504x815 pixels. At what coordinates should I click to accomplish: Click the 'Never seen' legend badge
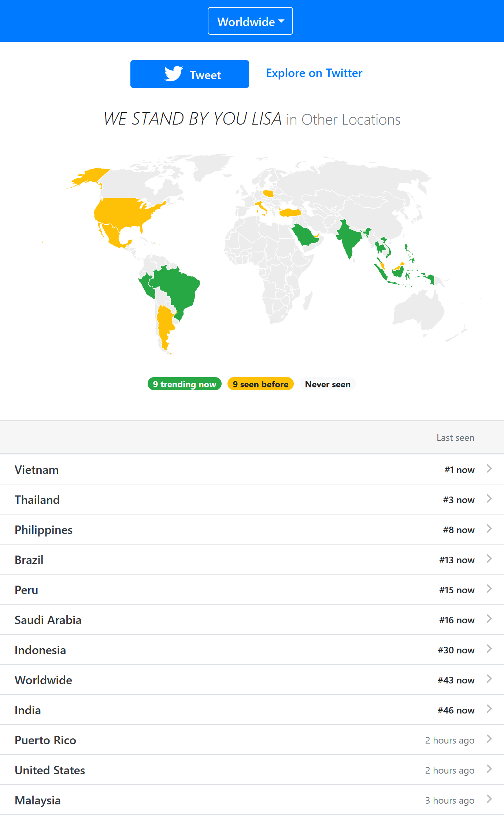327,384
